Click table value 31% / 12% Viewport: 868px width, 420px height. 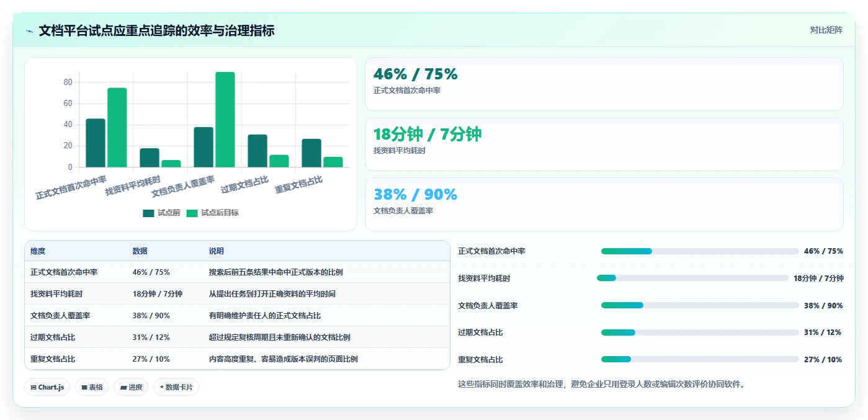151,337
